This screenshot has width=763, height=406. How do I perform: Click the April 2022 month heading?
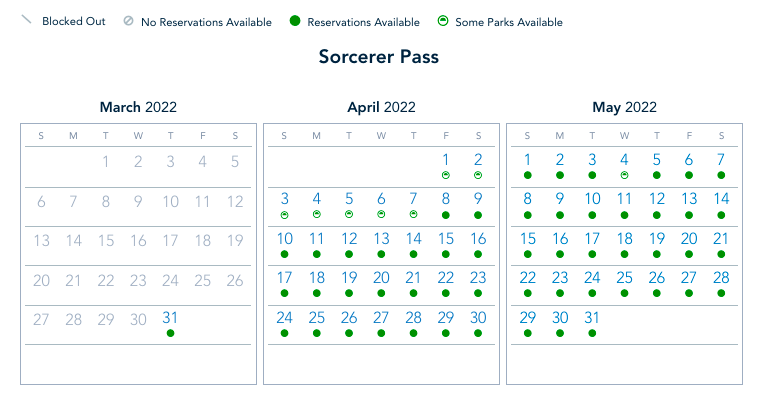(381, 107)
